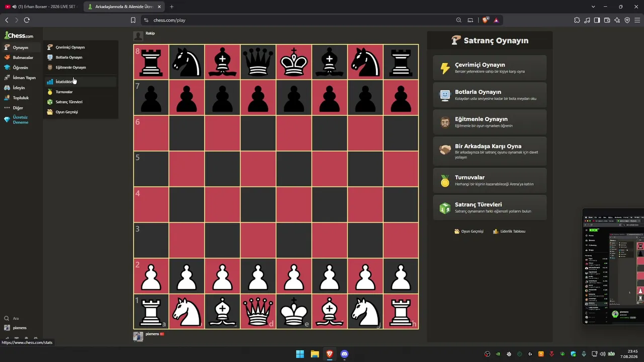Reload the chess.com page
Viewport: 644px width, 362px height.
[x=27, y=20]
